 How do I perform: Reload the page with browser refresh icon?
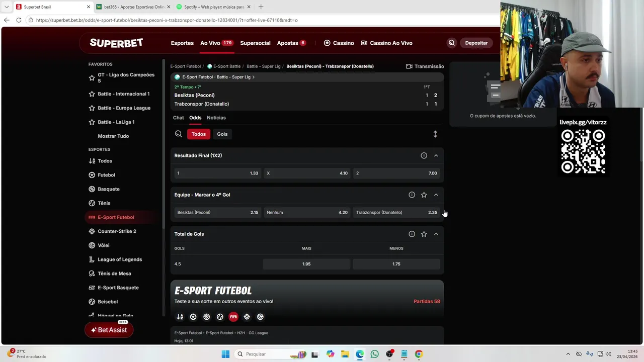19,20
